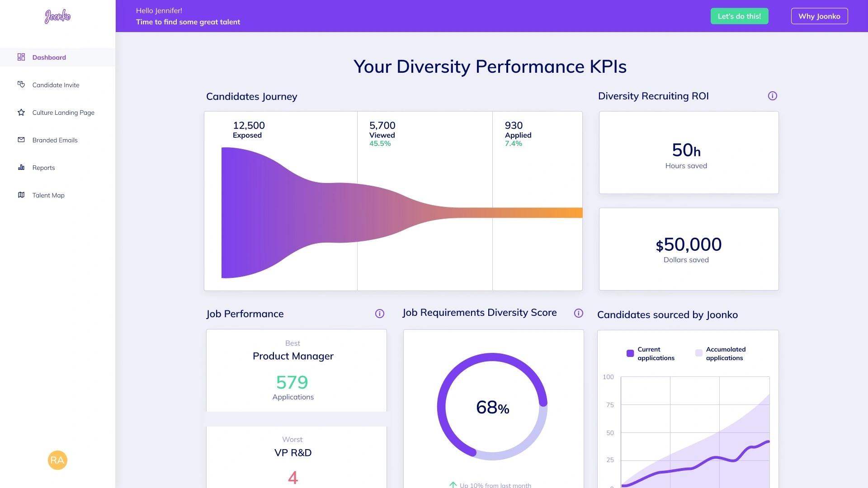Image resolution: width=868 pixels, height=488 pixels.
Task: Toggle Accumulated applications legend swatch
Action: point(698,353)
